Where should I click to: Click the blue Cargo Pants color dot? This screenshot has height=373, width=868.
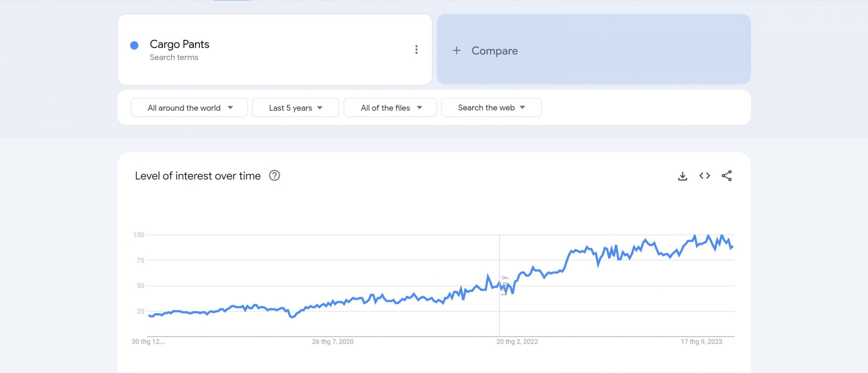pyautogui.click(x=134, y=45)
